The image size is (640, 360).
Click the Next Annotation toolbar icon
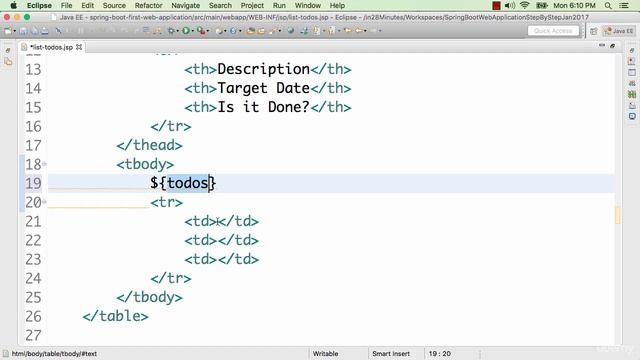tap(317, 31)
